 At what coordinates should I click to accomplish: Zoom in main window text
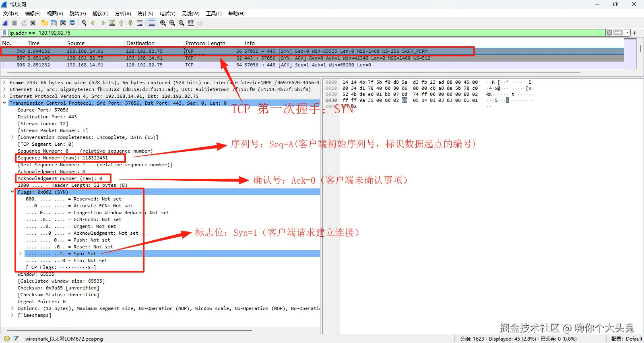point(163,23)
